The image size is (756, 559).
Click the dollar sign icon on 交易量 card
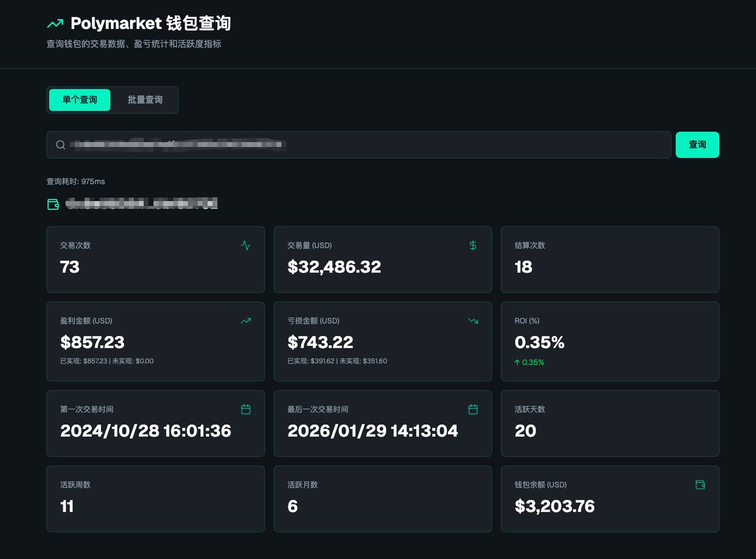pos(473,245)
